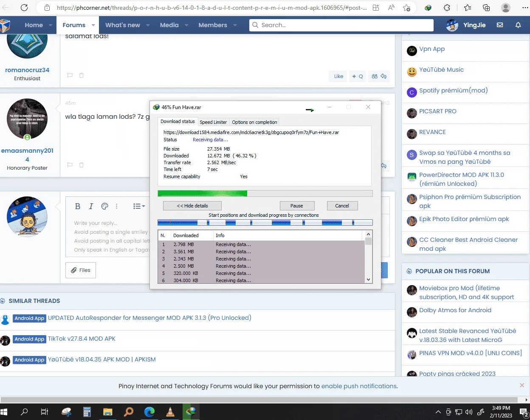The height and width of the screenshot is (420, 530).
Task: Switch to Options on completion tab
Action: click(x=254, y=122)
